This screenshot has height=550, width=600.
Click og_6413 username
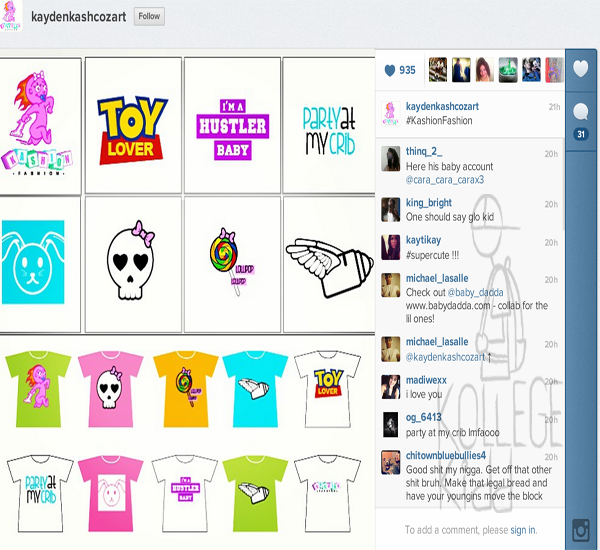[x=426, y=417]
